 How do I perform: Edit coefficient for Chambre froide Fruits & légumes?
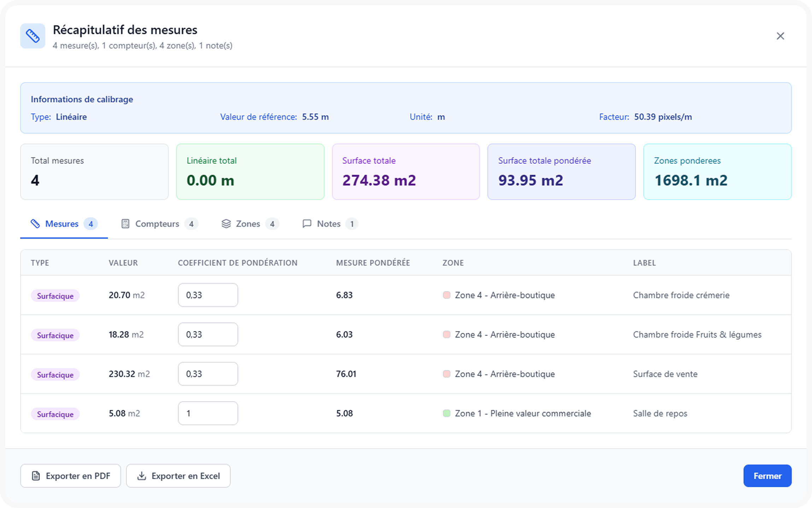pos(208,334)
